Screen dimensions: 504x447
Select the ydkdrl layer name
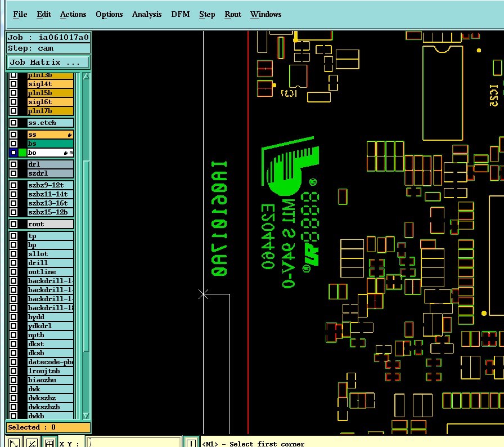51,326
